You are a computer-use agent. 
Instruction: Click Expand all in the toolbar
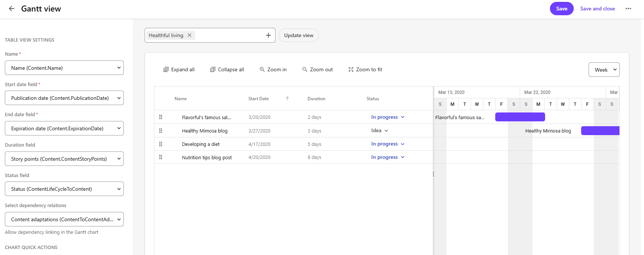[179, 69]
